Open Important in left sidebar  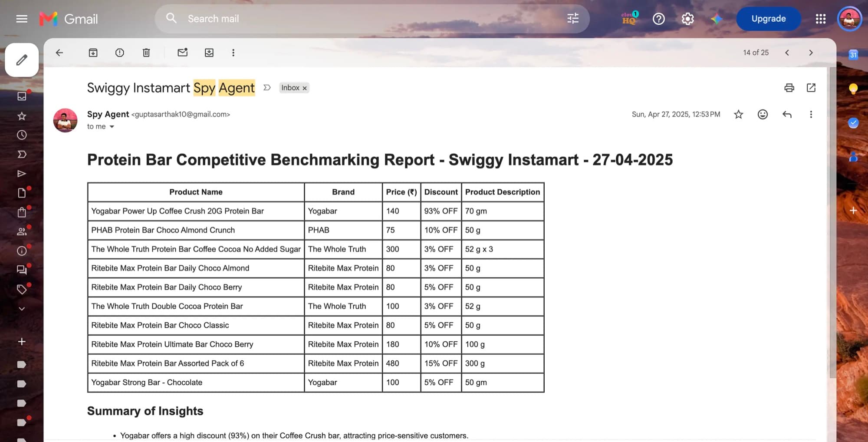coord(22,154)
